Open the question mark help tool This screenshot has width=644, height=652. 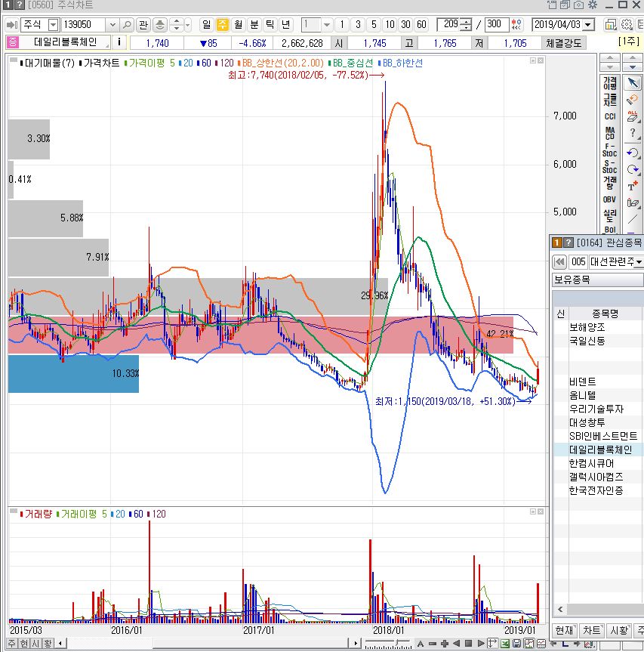click(x=633, y=133)
